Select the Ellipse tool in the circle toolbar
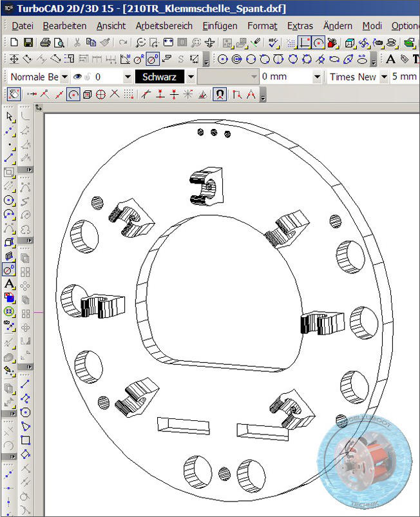Image resolution: width=420 pixels, height=517 pixels. point(334,59)
